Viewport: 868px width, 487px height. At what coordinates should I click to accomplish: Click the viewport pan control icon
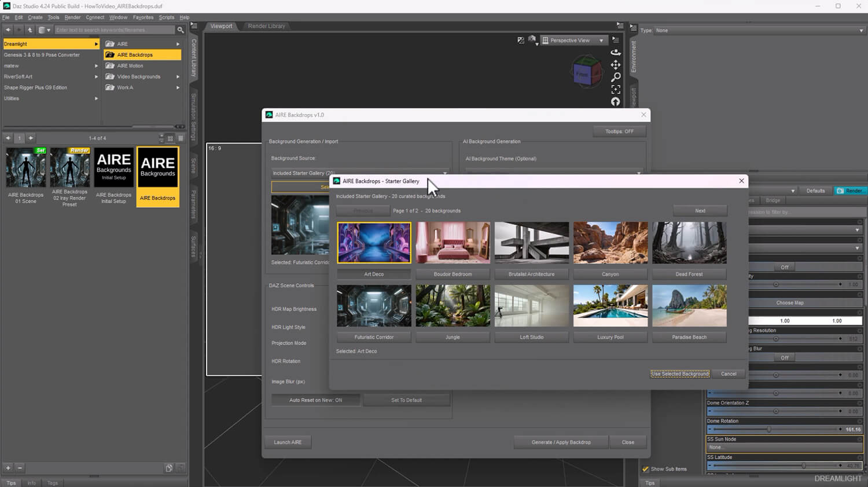pyautogui.click(x=616, y=64)
